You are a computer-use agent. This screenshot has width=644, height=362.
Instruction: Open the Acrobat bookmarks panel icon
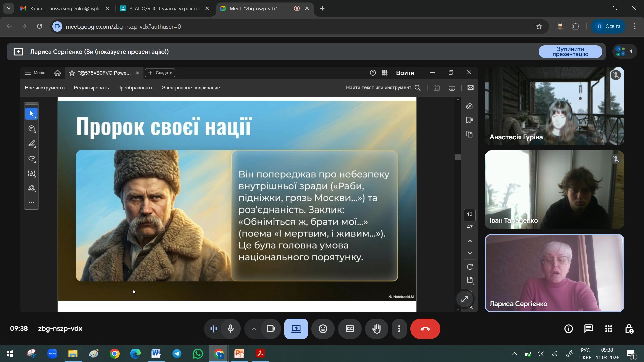(x=469, y=120)
